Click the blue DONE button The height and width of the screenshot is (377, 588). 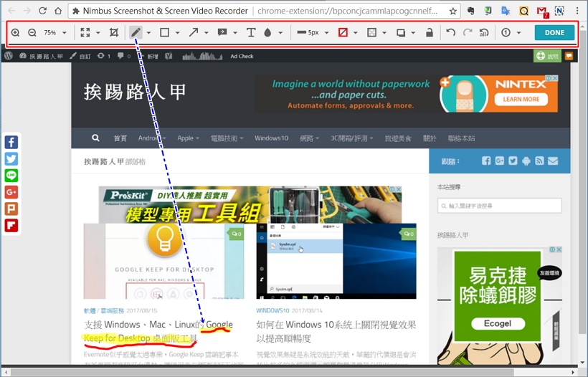click(x=554, y=32)
